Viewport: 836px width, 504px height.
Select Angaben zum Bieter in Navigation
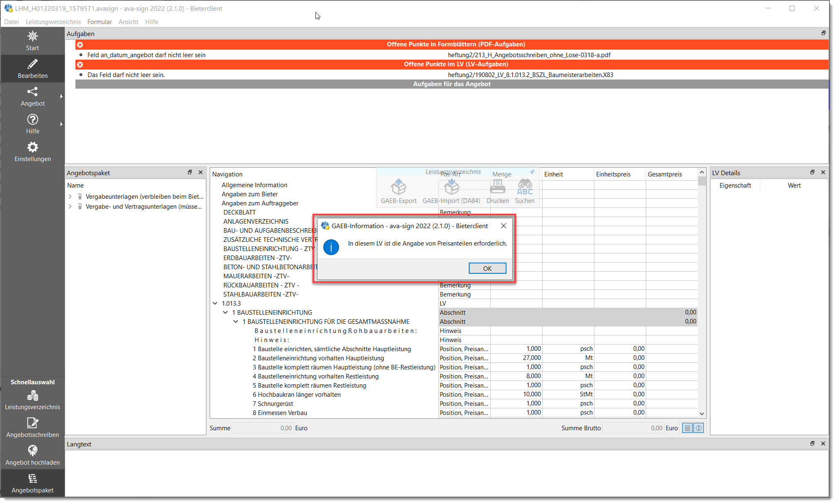point(250,194)
